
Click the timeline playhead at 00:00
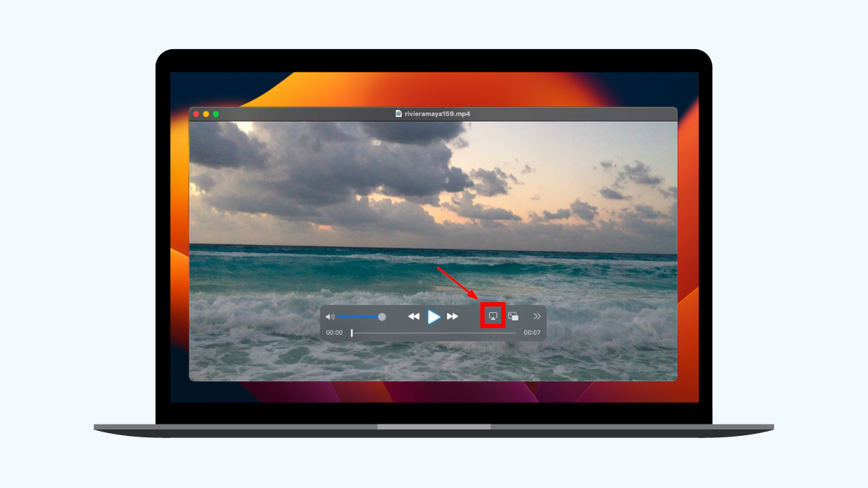pyautogui.click(x=352, y=332)
